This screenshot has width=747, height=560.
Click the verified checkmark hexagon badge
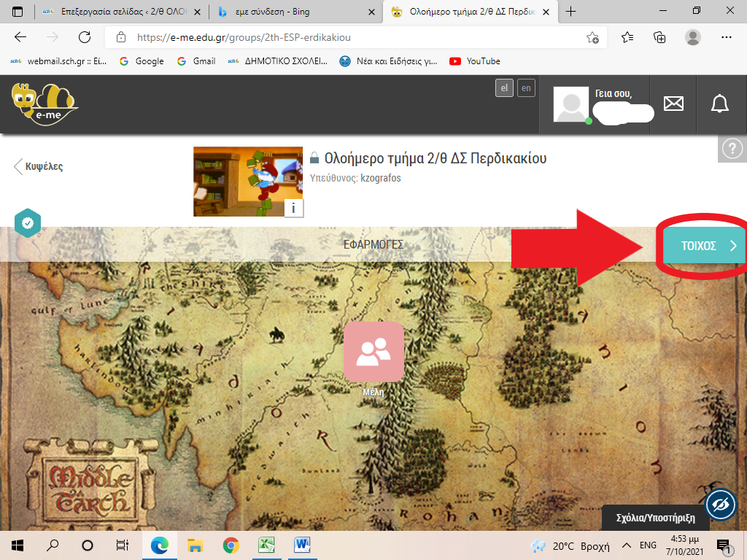click(x=28, y=223)
